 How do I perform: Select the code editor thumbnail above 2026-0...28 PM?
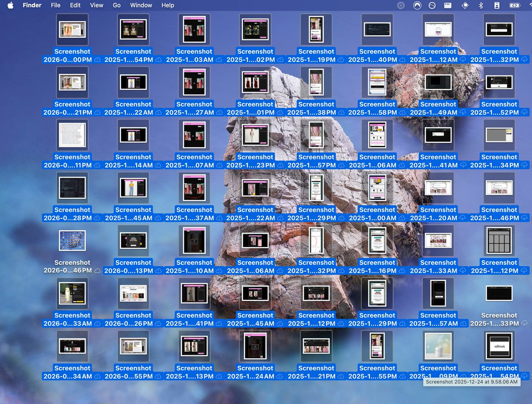tap(72, 187)
